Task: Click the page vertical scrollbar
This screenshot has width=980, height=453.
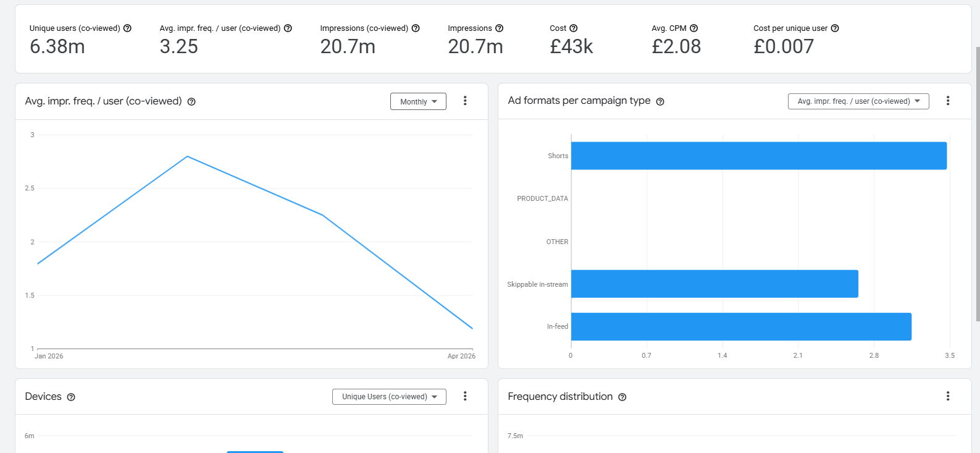Action: click(977, 185)
